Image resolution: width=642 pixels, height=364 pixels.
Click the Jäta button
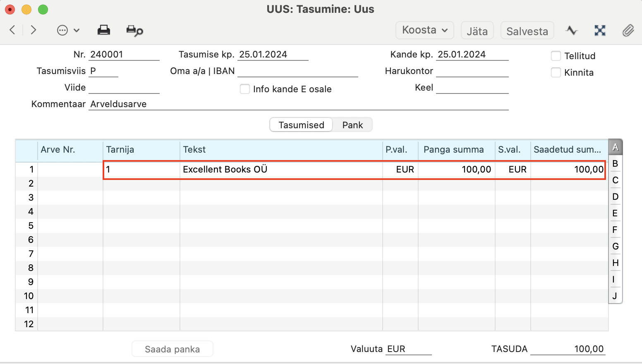477,31
